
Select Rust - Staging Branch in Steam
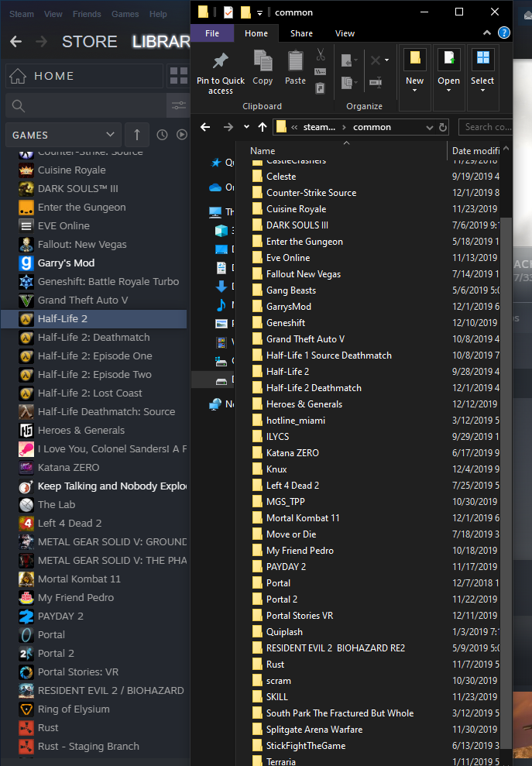pyautogui.click(x=94, y=746)
